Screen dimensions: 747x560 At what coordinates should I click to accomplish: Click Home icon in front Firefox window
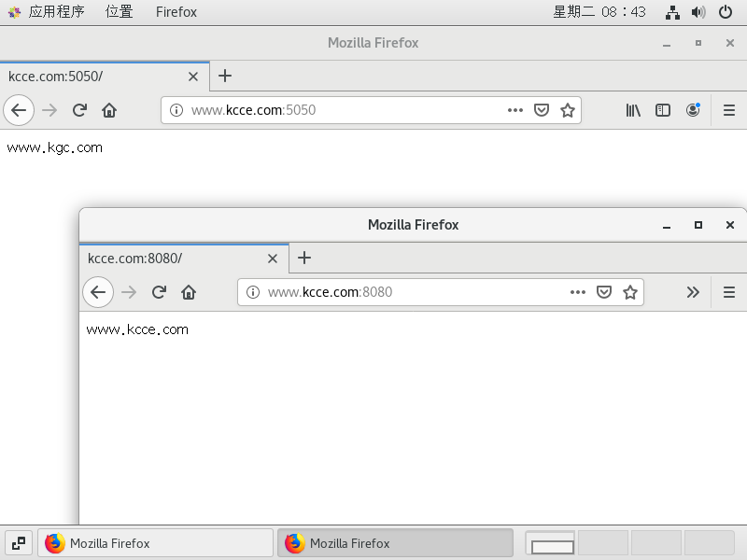point(189,292)
